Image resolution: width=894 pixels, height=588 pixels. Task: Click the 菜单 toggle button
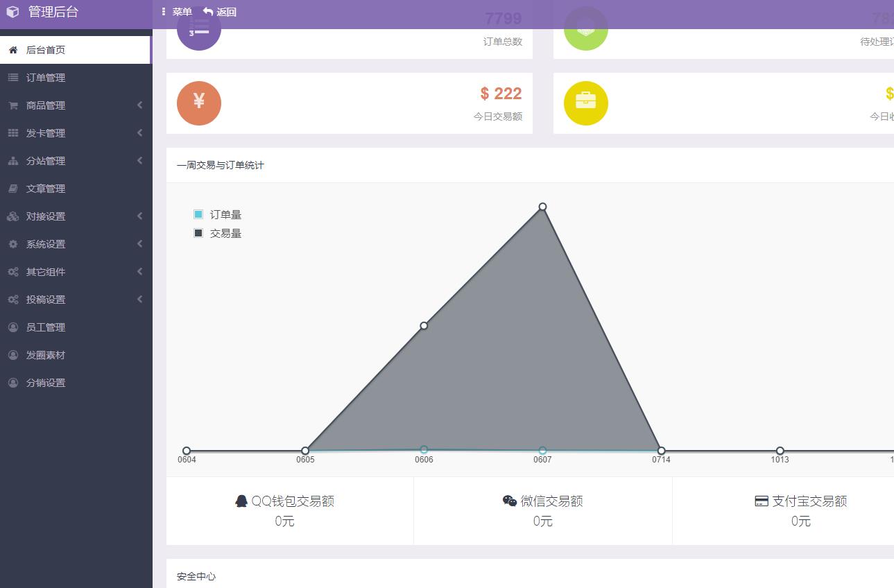(x=177, y=12)
